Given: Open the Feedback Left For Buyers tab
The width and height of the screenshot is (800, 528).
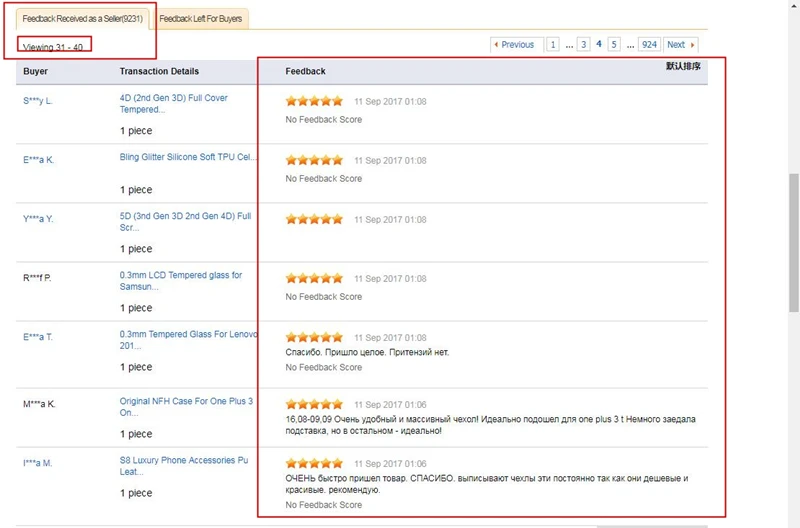Looking at the screenshot, I should pyautogui.click(x=201, y=19).
